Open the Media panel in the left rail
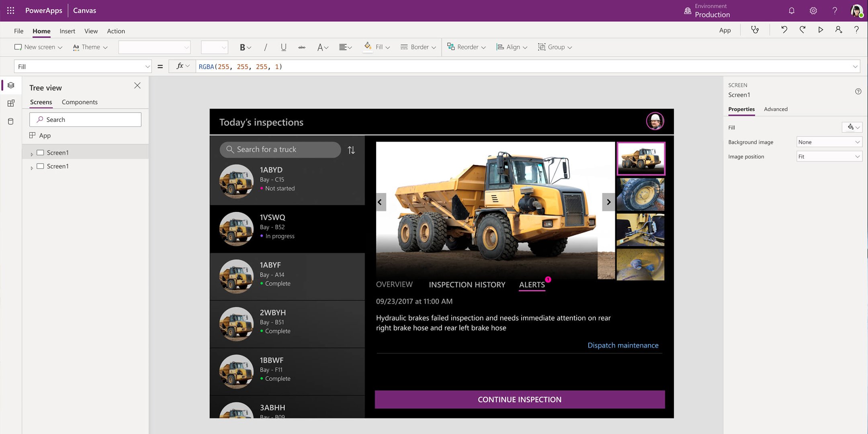Image resolution: width=868 pixels, height=434 pixels. coord(10,103)
